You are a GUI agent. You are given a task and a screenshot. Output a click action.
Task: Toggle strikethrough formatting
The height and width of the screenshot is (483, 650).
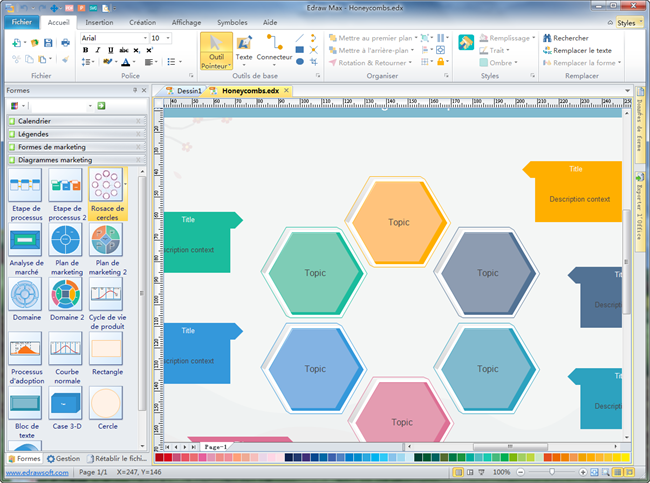[124, 50]
